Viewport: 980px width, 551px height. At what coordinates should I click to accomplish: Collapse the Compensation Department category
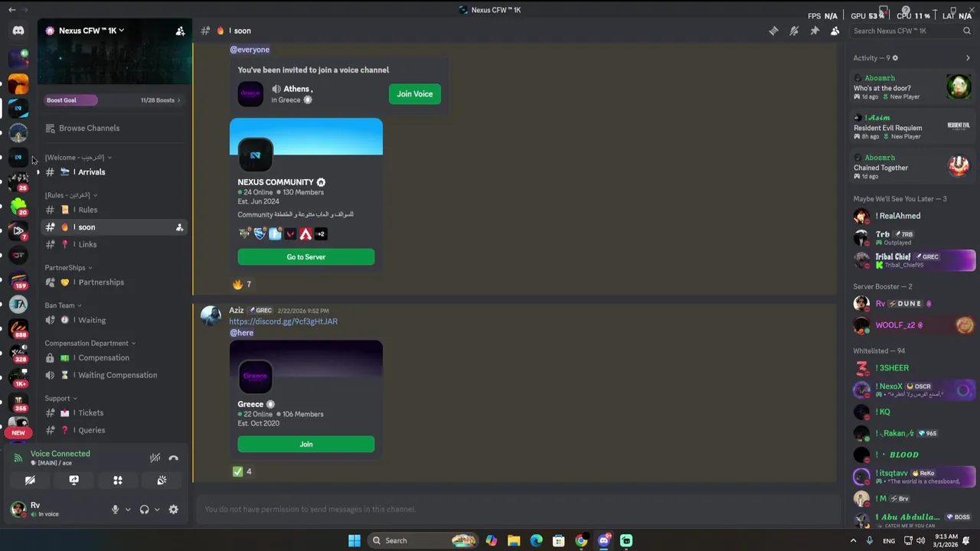[90, 344]
